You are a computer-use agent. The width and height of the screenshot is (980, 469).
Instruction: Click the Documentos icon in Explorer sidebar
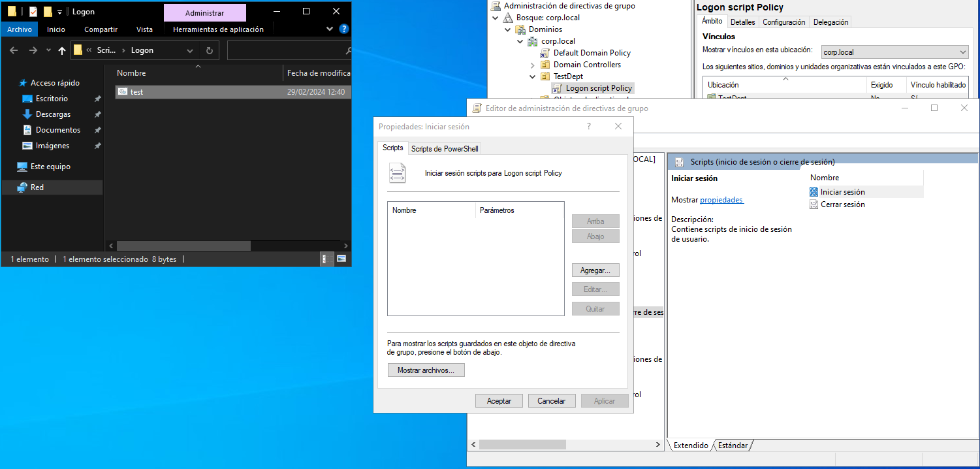click(x=27, y=130)
